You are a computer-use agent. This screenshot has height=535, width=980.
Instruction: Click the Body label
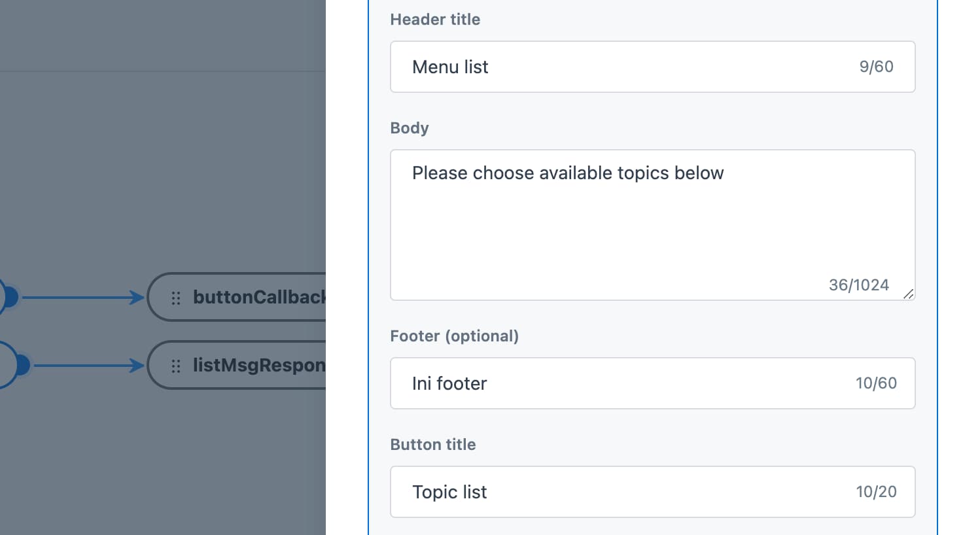click(410, 128)
